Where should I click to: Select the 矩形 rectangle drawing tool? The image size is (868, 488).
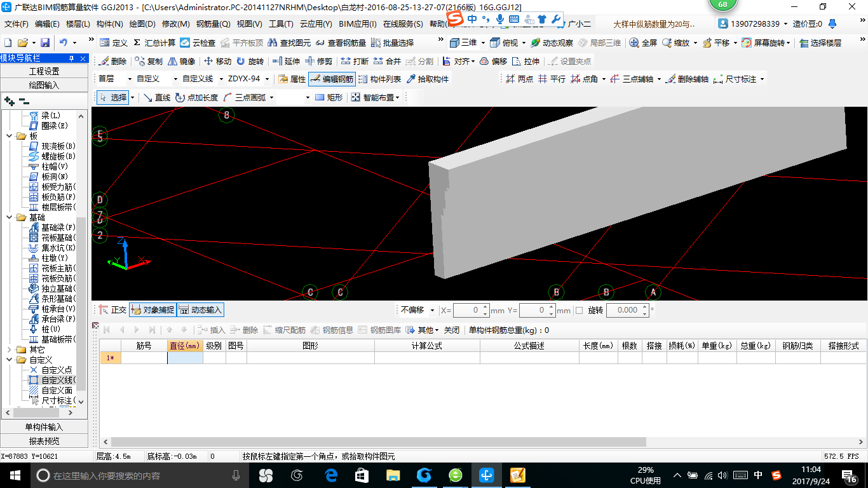tap(329, 98)
